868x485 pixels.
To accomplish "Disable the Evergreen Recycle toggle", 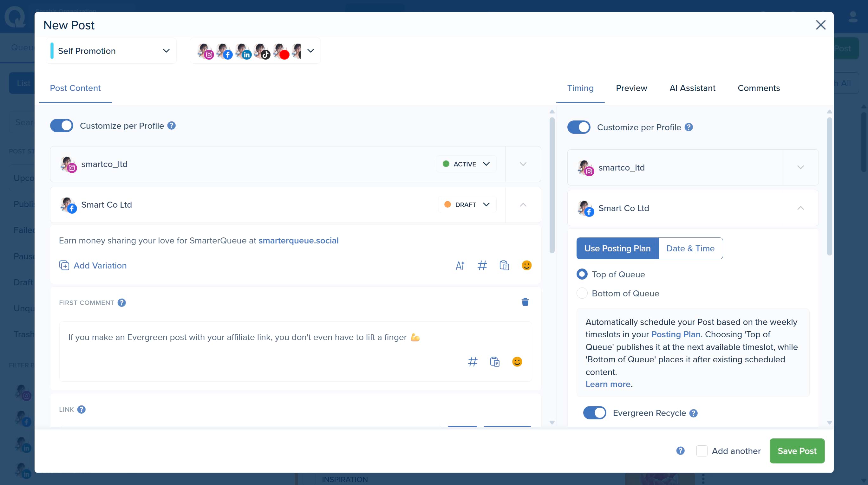I will (594, 413).
